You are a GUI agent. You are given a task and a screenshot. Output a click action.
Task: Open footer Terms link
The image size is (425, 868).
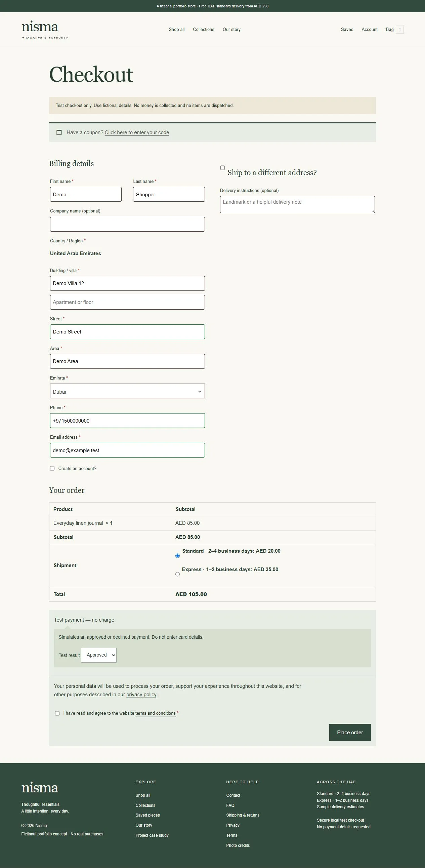232,835
